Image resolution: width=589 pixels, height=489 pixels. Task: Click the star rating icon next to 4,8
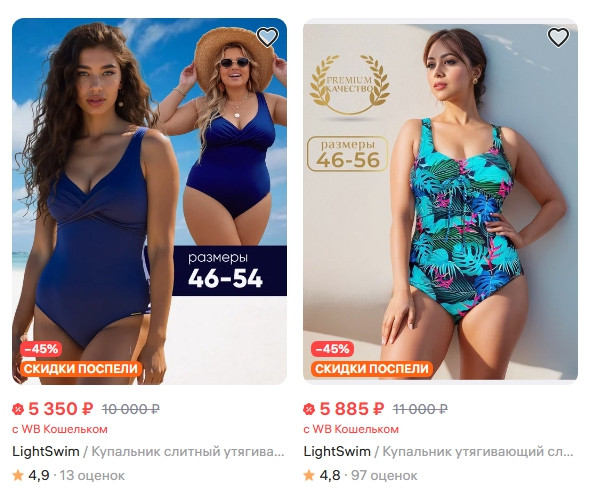point(309,475)
